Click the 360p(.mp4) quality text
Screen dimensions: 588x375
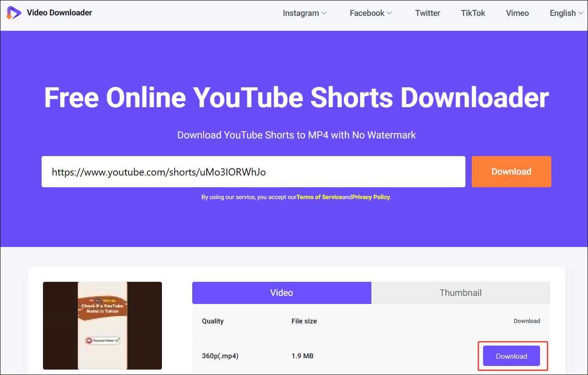click(220, 356)
